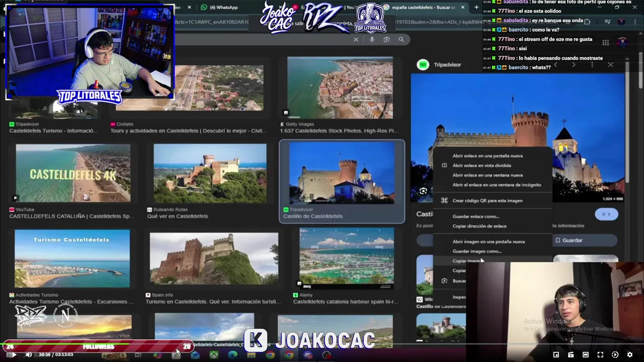Click the Xbox icon in the taskbar
Image resolution: width=644 pixels, height=362 pixels.
(x=214, y=355)
